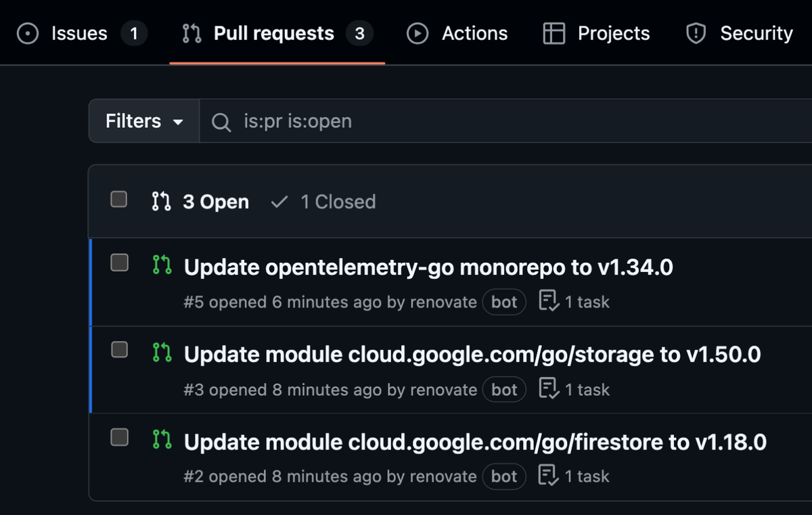Toggle the checkbox for the firestore v1.18.0 PR
The image size is (812, 515).
pyautogui.click(x=119, y=437)
